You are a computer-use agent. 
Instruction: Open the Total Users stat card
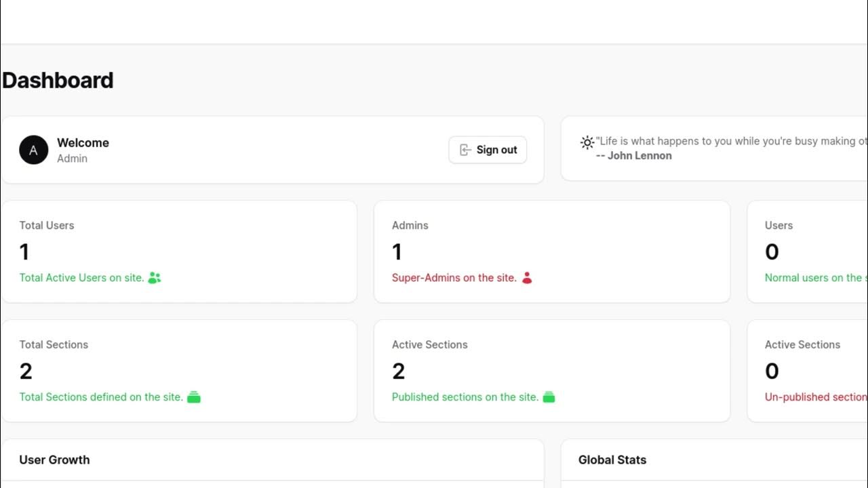coord(179,251)
